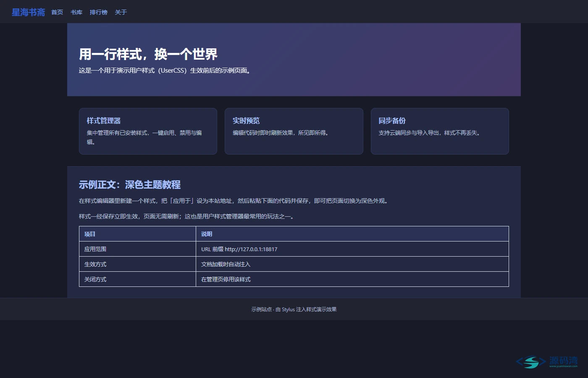Image resolution: width=588 pixels, height=378 pixels.
Task: Click the footer text 示例站点 · 由 Stylus
Action: pos(273,310)
